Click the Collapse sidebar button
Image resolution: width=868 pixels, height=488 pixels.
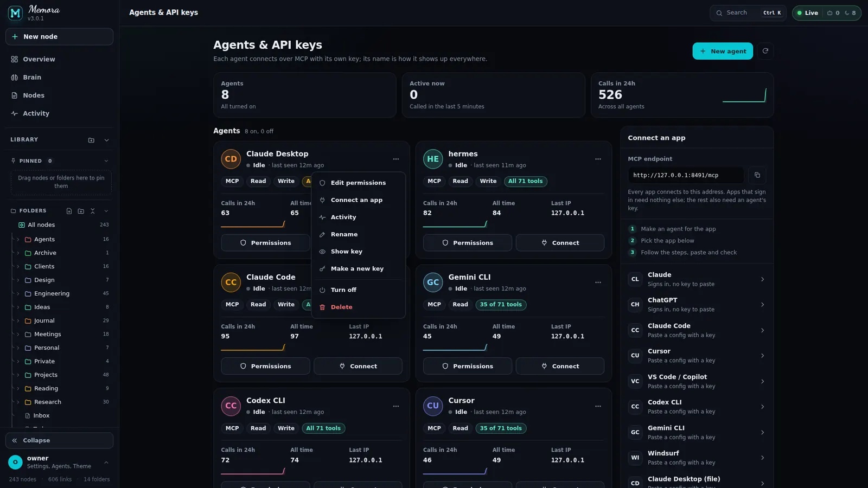60,441
